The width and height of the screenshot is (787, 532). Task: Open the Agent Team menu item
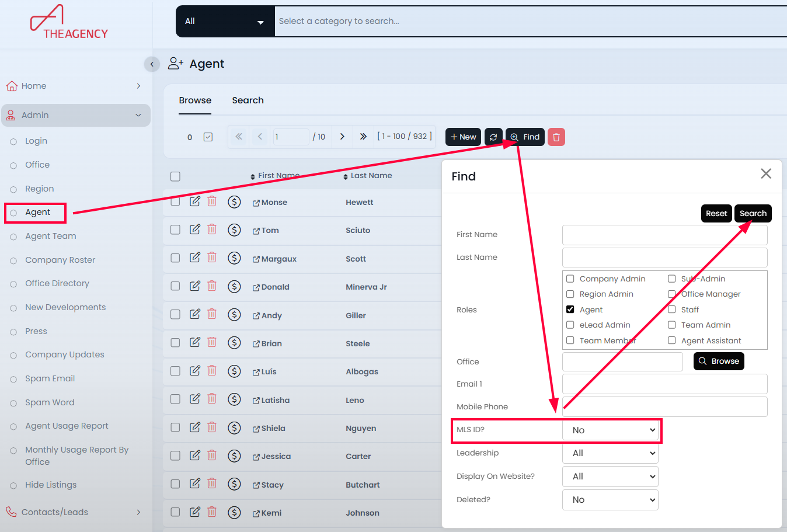pyautogui.click(x=51, y=236)
